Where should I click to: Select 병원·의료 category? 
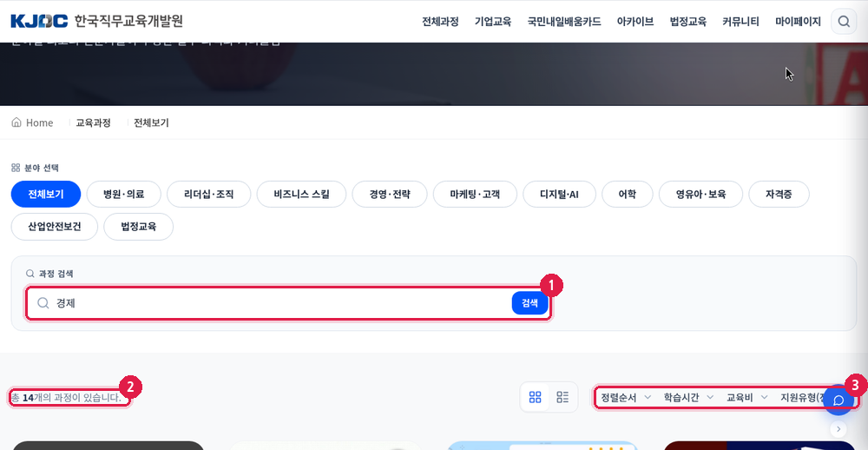pyautogui.click(x=124, y=194)
